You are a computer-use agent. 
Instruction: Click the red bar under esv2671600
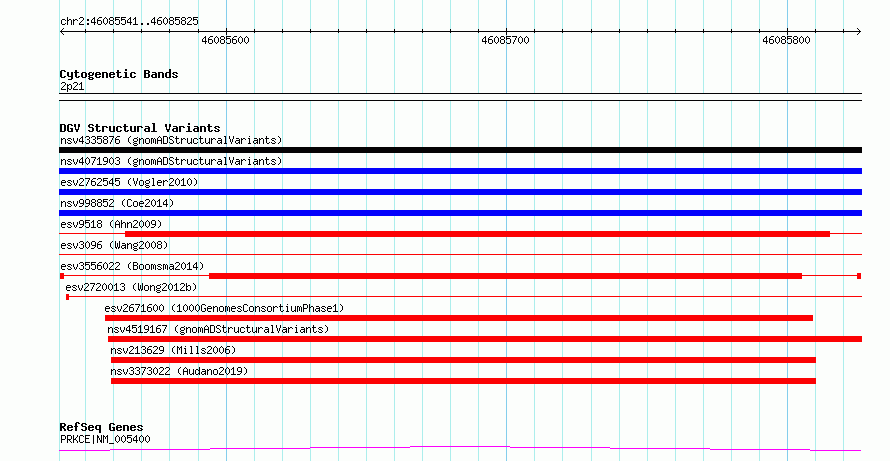tap(459, 318)
